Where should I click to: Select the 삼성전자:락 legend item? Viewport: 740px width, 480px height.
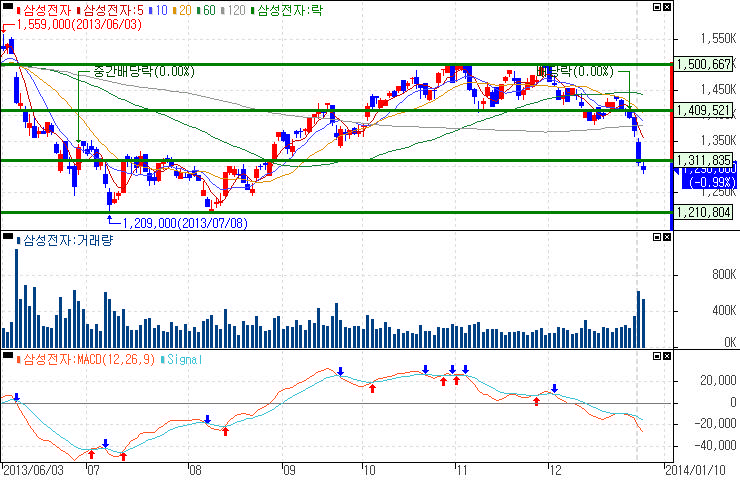[288, 10]
